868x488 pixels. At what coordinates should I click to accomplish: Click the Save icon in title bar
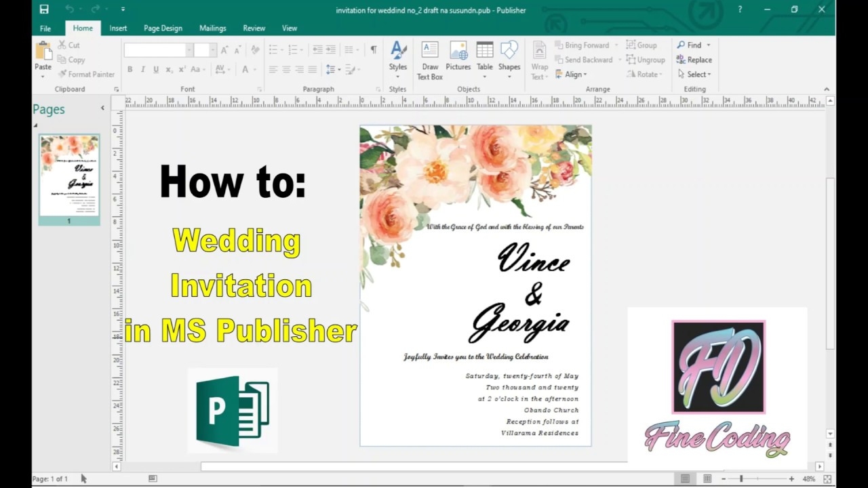[44, 9]
